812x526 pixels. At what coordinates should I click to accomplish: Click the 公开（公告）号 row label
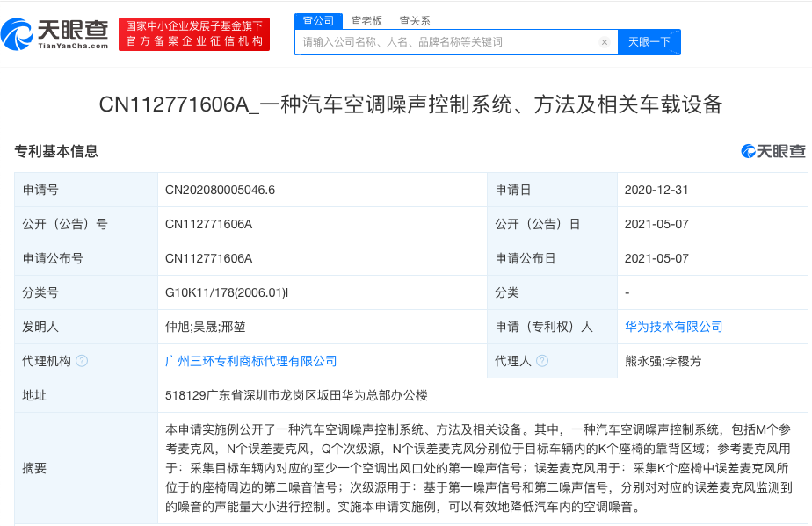pyautogui.click(x=65, y=224)
